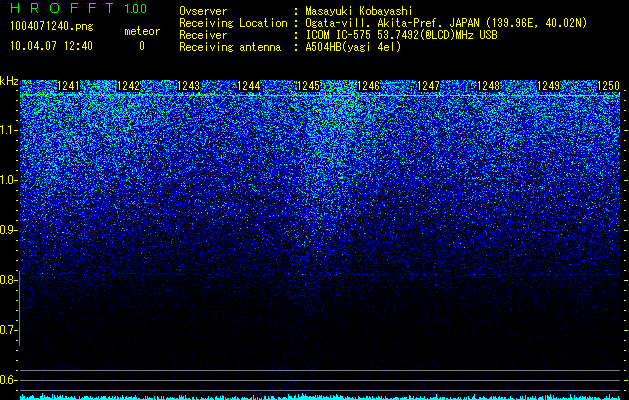This screenshot has width=629, height=400.
Task: Click the HROFFT 1.0.0 title text
Action: coord(78,8)
